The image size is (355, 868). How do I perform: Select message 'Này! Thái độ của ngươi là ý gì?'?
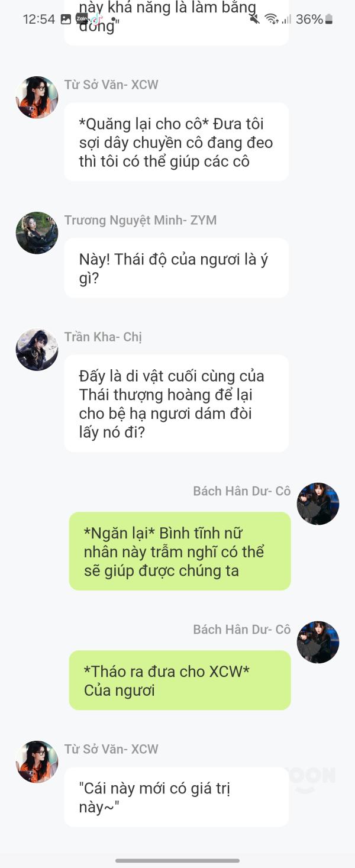[176, 268]
